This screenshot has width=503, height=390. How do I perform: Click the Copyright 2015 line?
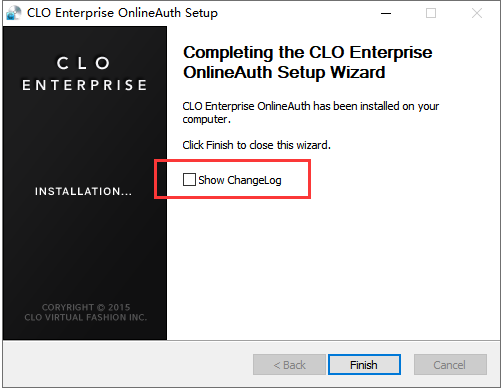point(86,307)
